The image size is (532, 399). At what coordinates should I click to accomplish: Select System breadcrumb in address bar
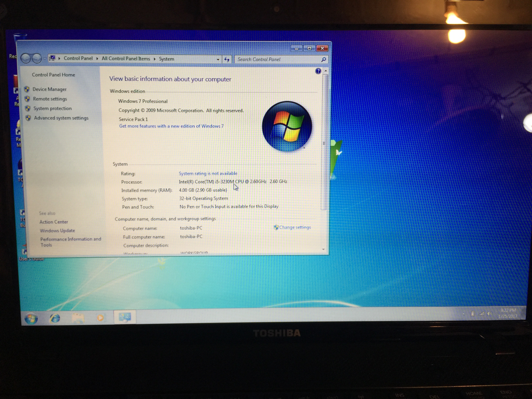[166, 59]
